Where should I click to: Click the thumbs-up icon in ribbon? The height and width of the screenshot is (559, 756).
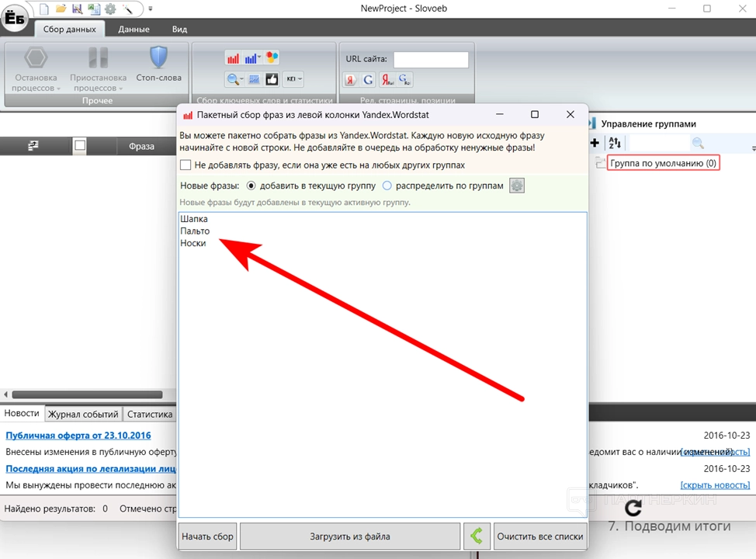coord(272,79)
